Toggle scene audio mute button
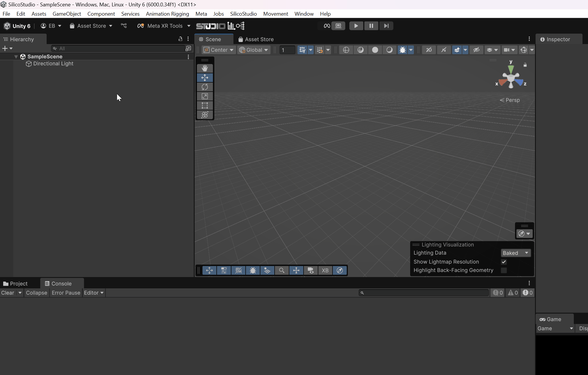Image resolution: width=588 pixels, height=375 pixels. pyautogui.click(x=443, y=50)
